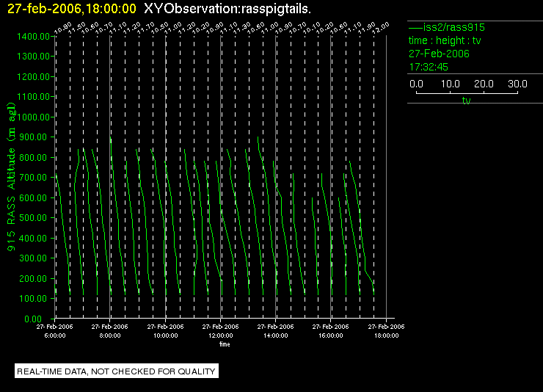Click the '100.00' altitude axis label
This screenshot has width=543, height=392.
click(33, 299)
